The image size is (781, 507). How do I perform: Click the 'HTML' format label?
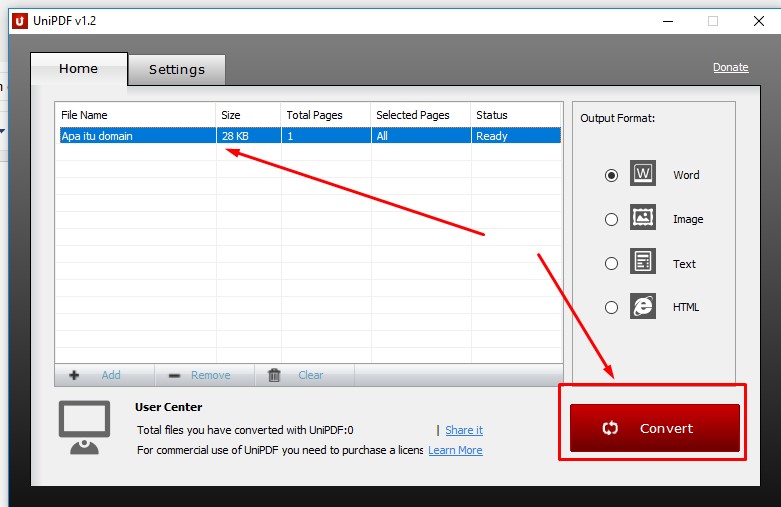[x=686, y=307]
